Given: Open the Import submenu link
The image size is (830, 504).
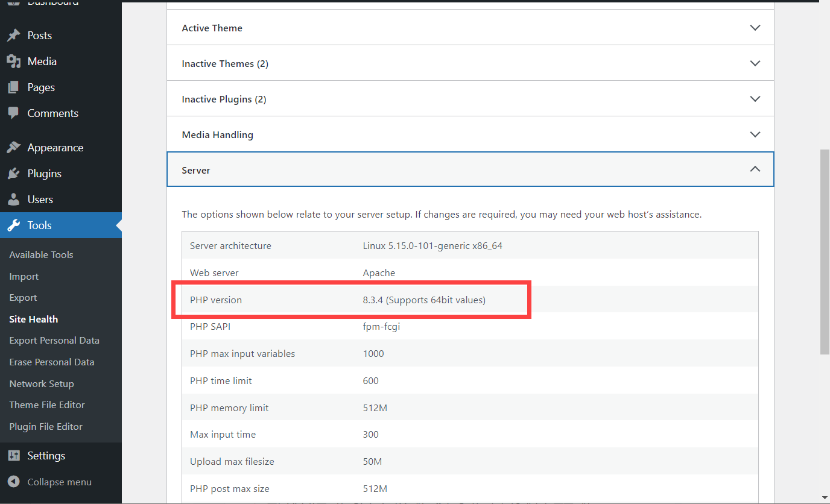Looking at the screenshot, I should (x=24, y=277).
